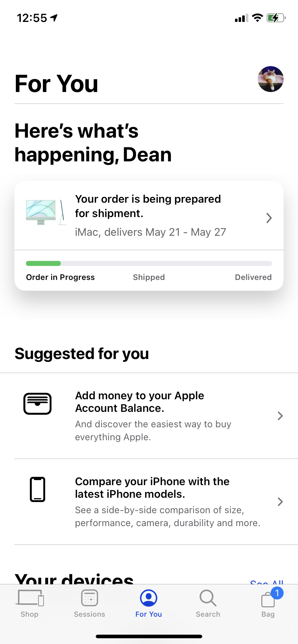Image resolution: width=298 pixels, height=644 pixels.
Task: Tap the battery charging status icon
Action: pyautogui.click(x=276, y=18)
